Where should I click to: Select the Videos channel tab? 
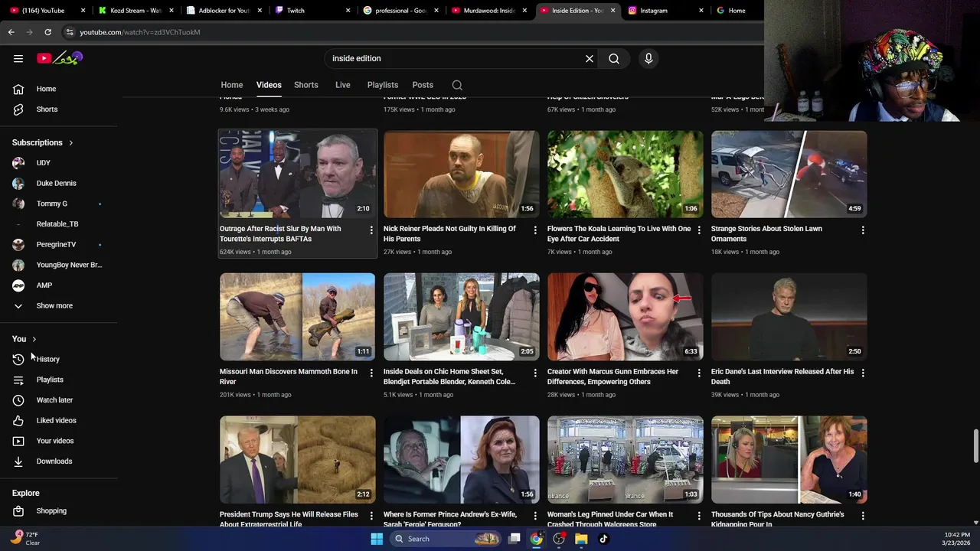[x=269, y=85]
